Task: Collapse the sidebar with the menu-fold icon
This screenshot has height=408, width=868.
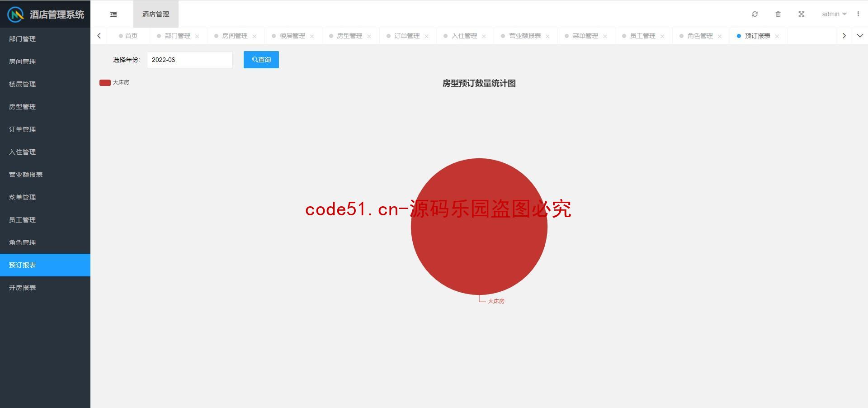Action: pos(113,14)
